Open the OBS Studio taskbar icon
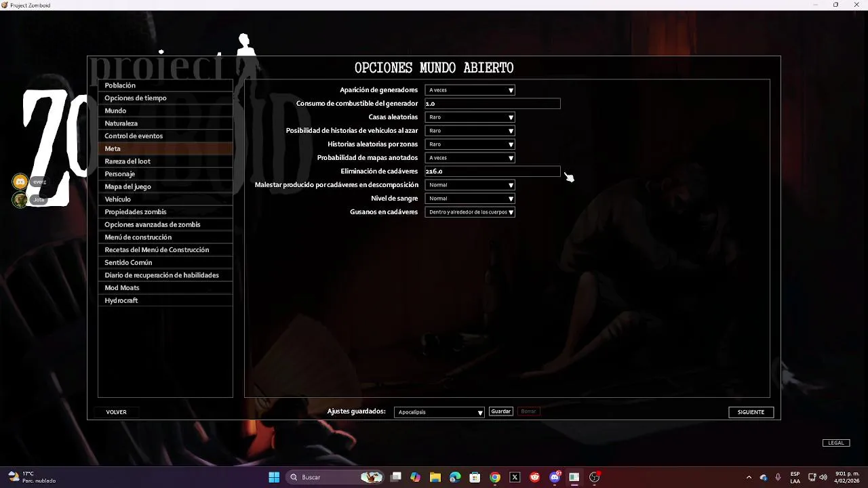This screenshot has height=488, width=868. tap(595, 477)
